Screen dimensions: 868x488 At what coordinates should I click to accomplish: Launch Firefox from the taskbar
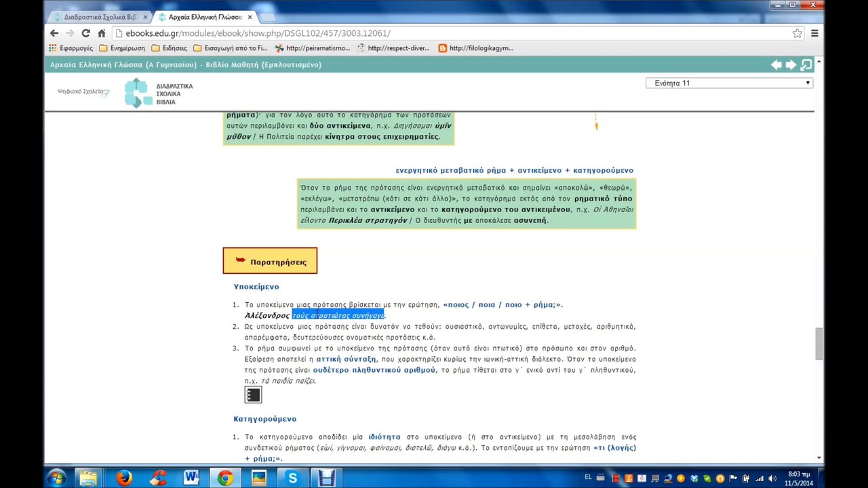(x=123, y=479)
